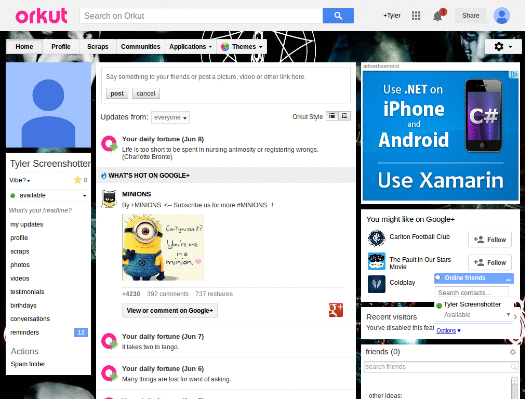Click View or comment on Google+
This screenshot has height=399, width=532.
coord(170,311)
